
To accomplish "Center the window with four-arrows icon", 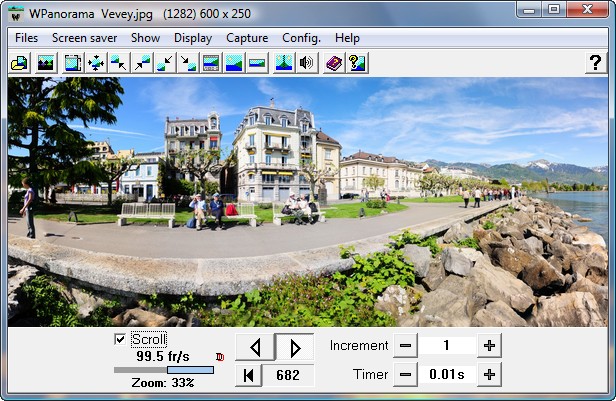I will pyautogui.click(x=96, y=63).
